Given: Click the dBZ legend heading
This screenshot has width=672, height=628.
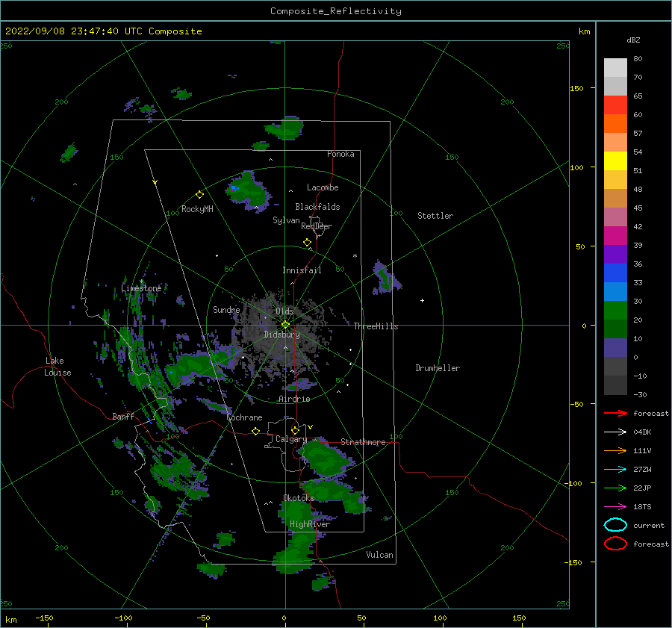Looking at the screenshot, I should tap(633, 40).
